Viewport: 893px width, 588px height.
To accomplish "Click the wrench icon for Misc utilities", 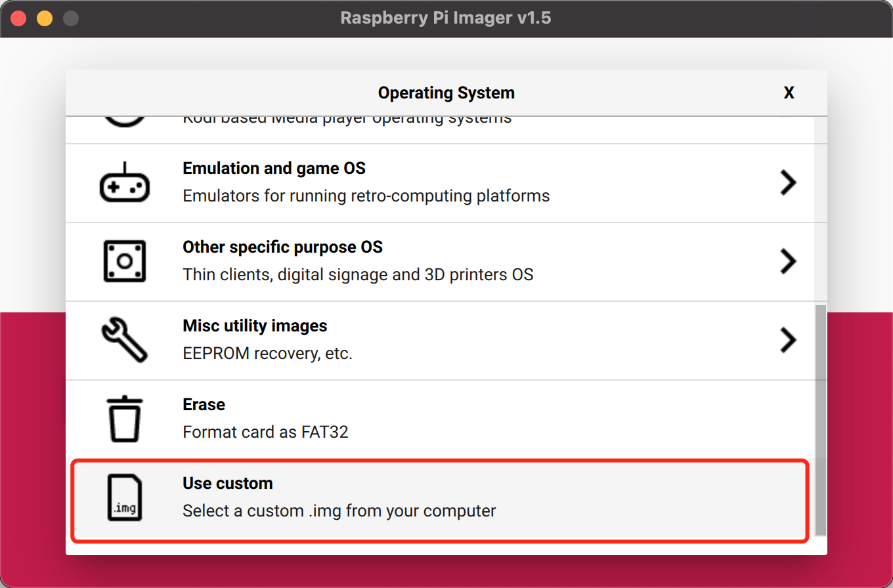I will [x=124, y=340].
